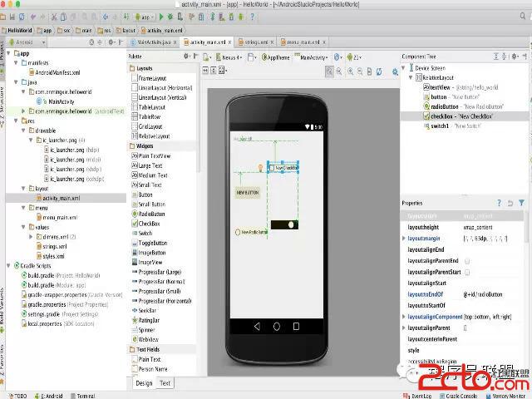Toggle viewport render mode icon
The image size is (532, 399).
tap(221, 71)
